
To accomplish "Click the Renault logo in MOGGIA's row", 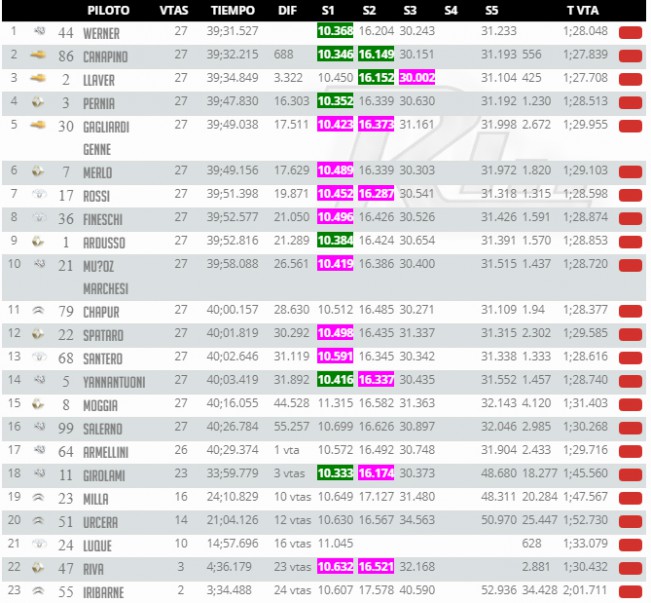I will 38,404.
